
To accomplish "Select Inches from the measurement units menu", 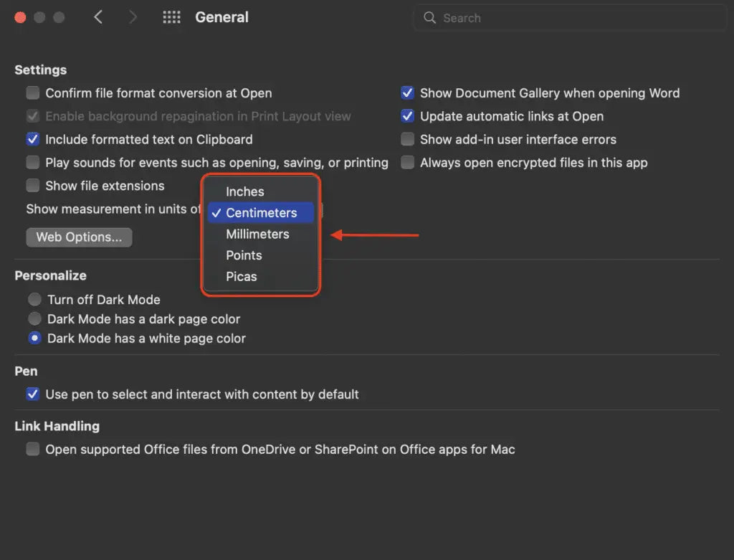I will 245,191.
